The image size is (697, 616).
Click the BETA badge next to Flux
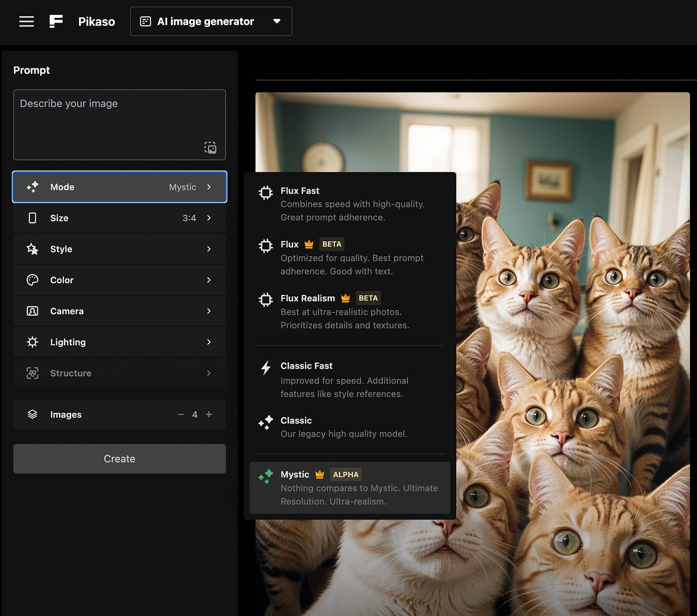tap(332, 244)
